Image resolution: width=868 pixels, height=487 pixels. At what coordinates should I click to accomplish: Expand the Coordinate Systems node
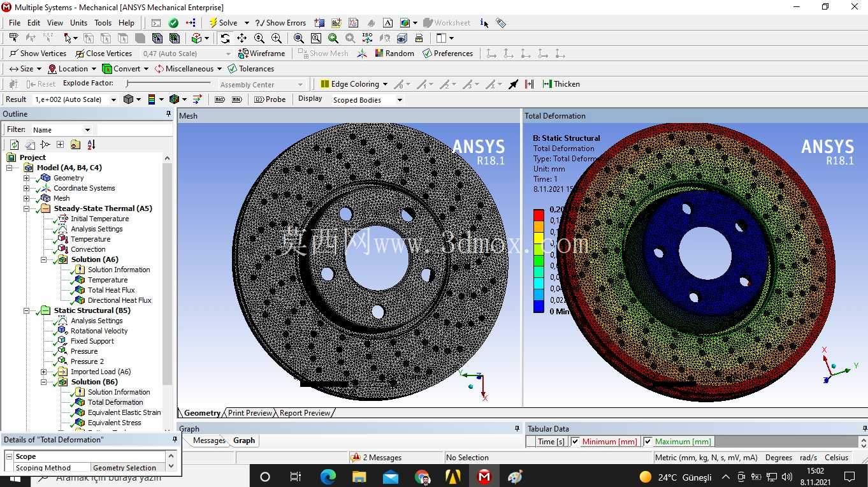27,188
